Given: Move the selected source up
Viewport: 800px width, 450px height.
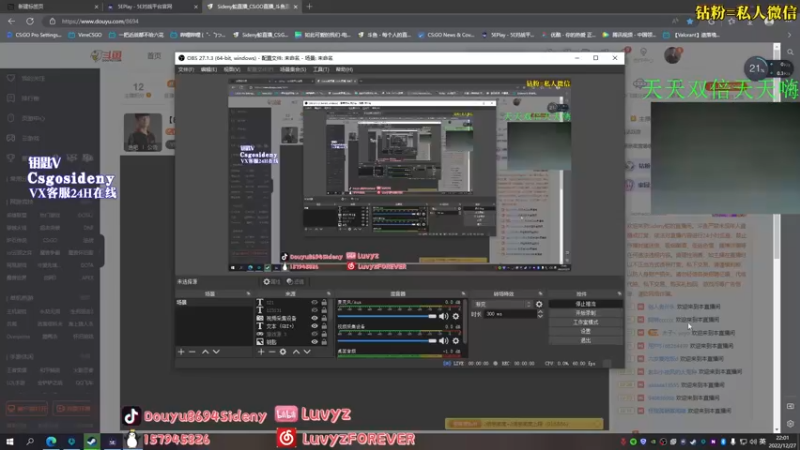Looking at the screenshot, I should click(x=296, y=352).
